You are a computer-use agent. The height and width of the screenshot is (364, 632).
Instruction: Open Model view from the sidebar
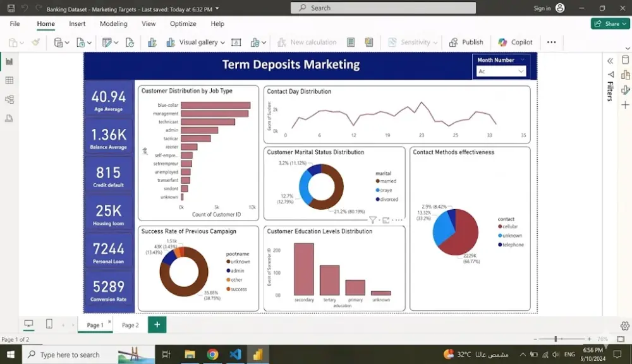(9, 98)
